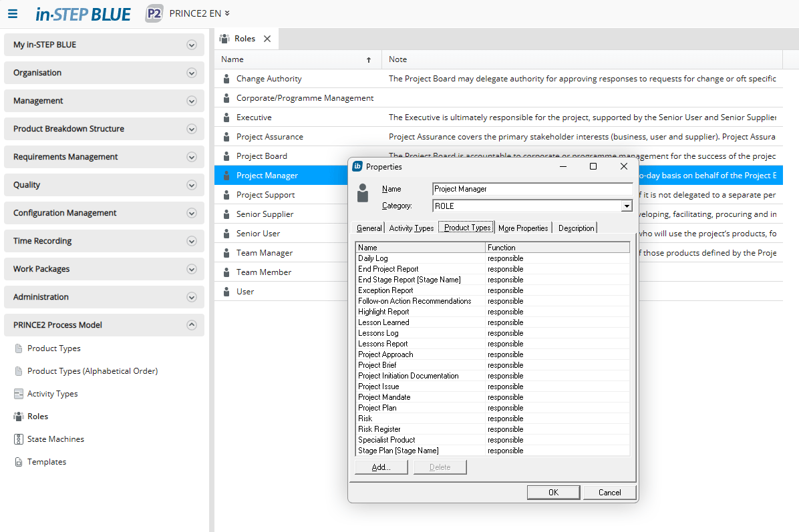Image resolution: width=799 pixels, height=532 pixels.
Task: Click the Product Types document icon in sidebar
Action: (19, 348)
